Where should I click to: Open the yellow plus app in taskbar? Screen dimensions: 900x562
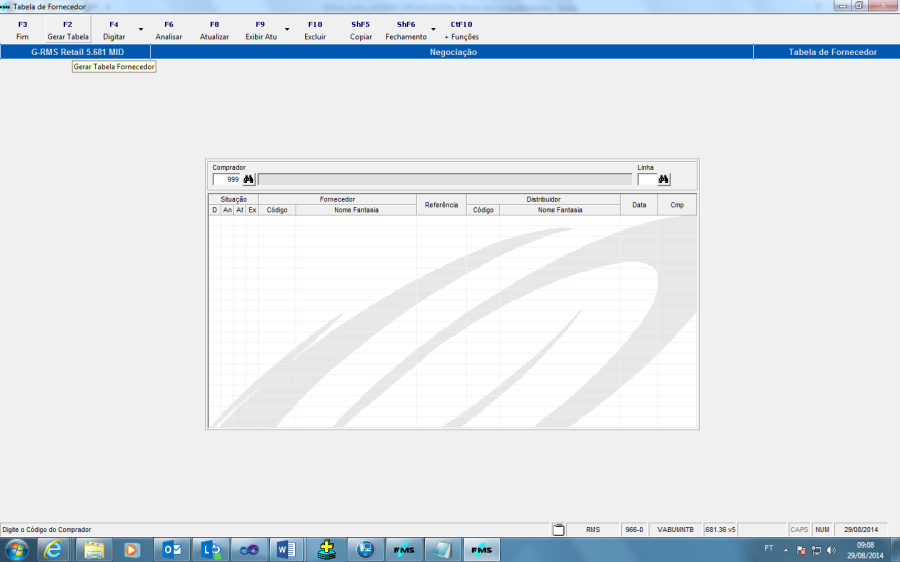click(326, 550)
